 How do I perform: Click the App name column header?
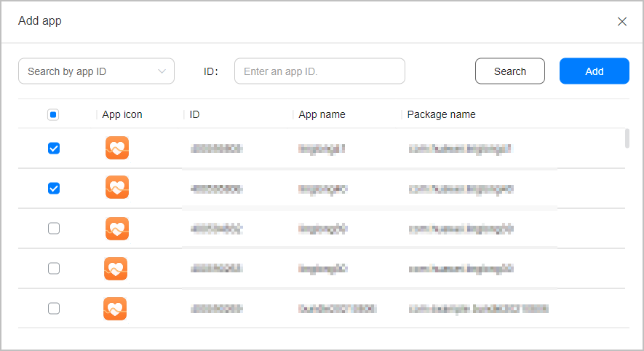322,114
